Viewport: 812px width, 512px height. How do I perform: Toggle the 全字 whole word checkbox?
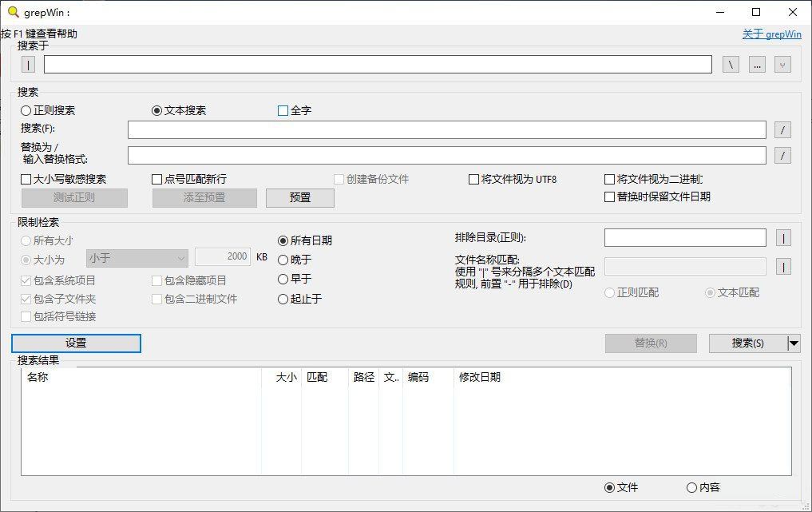[283, 111]
